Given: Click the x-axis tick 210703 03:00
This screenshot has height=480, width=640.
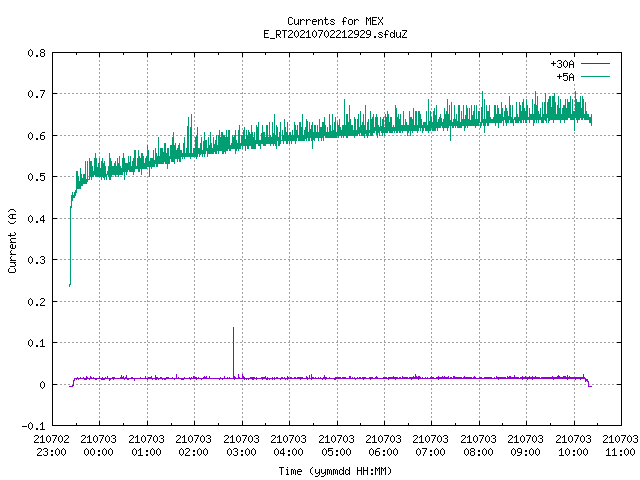Looking at the screenshot, I should pyautogui.click(x=242, y=446).
